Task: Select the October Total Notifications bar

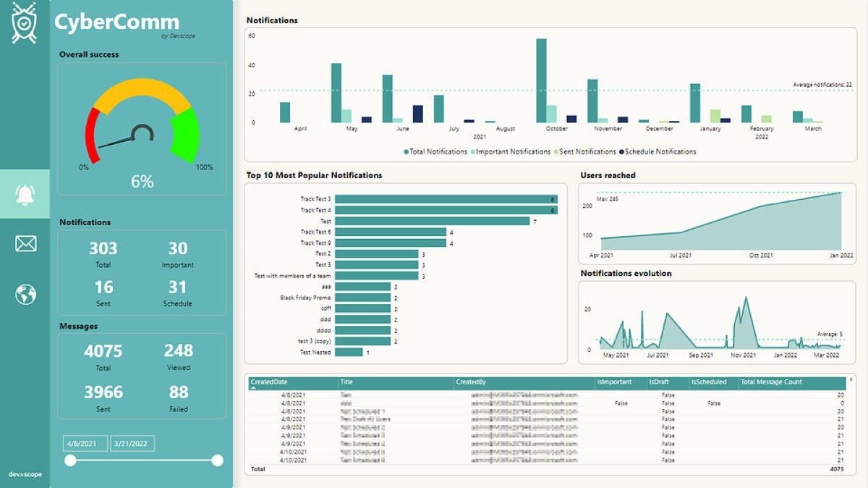Action: point(541,80)
